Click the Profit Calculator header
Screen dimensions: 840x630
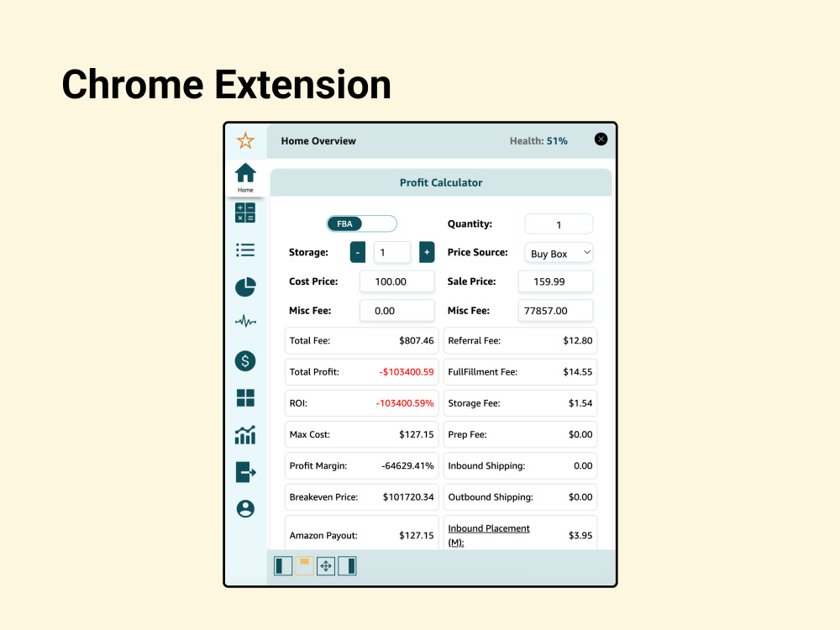click(441, 182)
